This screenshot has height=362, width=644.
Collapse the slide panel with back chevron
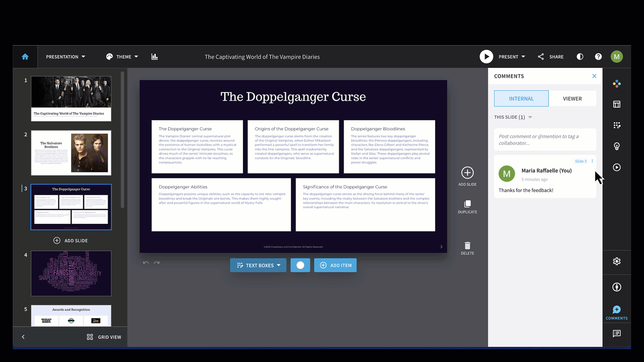click(x=23, y=337)
